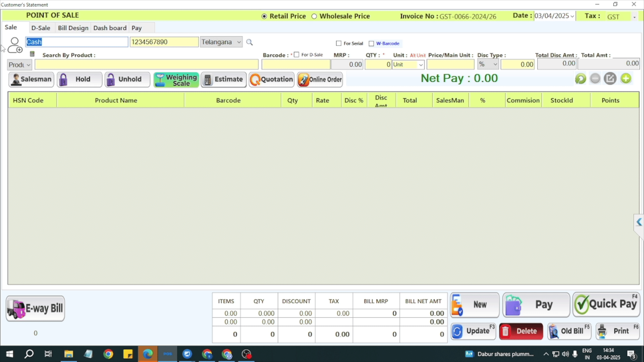Screen dimensions: 644x362
Task: Click the green refresh circular icon
Action: coord(580,79)
